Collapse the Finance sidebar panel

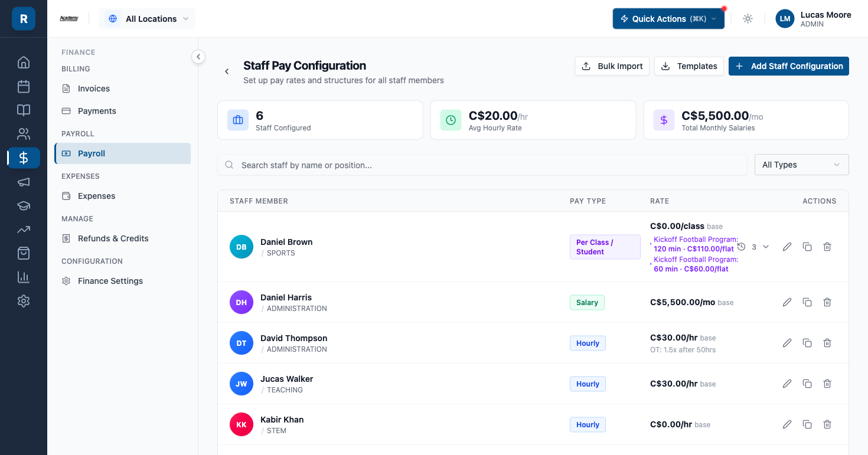(198, 57)
